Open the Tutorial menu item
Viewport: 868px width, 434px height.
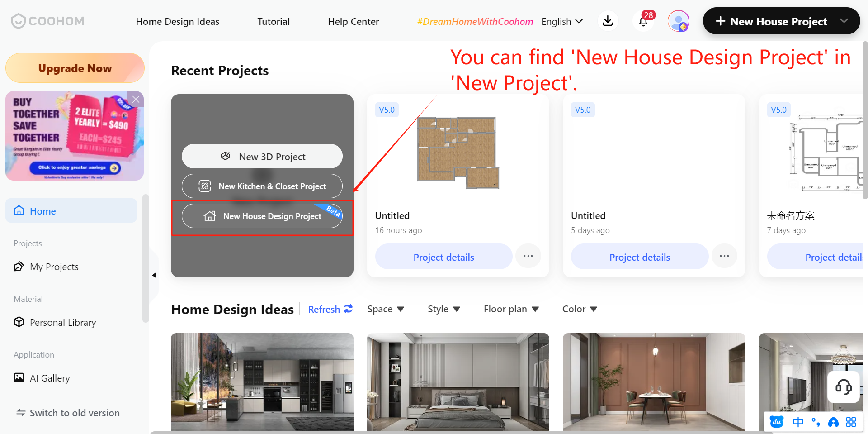274,21
